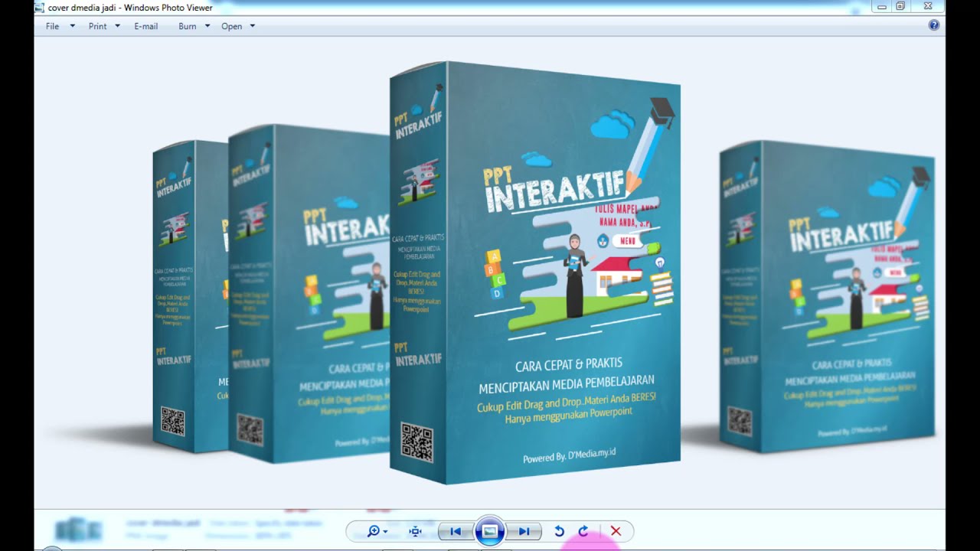The height and width of the screenshot is (551, 980).
Task: Open the File menu
Action: pos(52,26)
